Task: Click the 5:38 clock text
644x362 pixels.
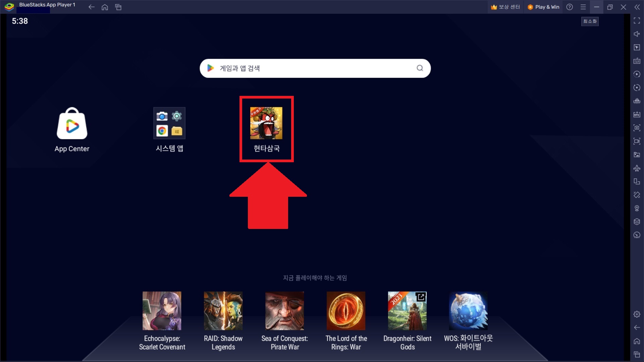Action: pos(20,21)
